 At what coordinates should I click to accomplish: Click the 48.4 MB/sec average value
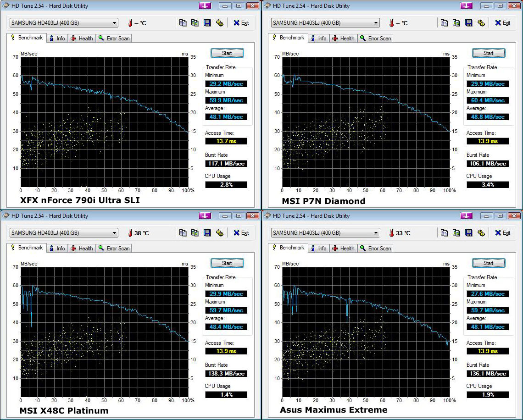[x=226, y=327]
